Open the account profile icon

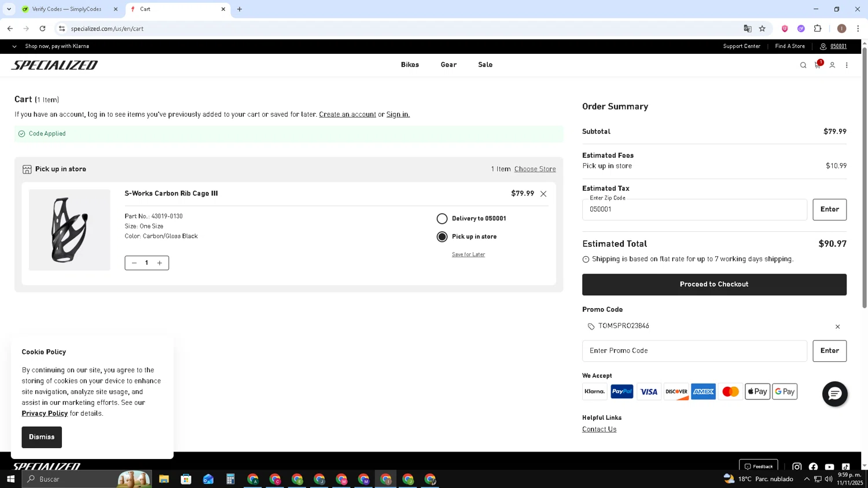(832, 65)
